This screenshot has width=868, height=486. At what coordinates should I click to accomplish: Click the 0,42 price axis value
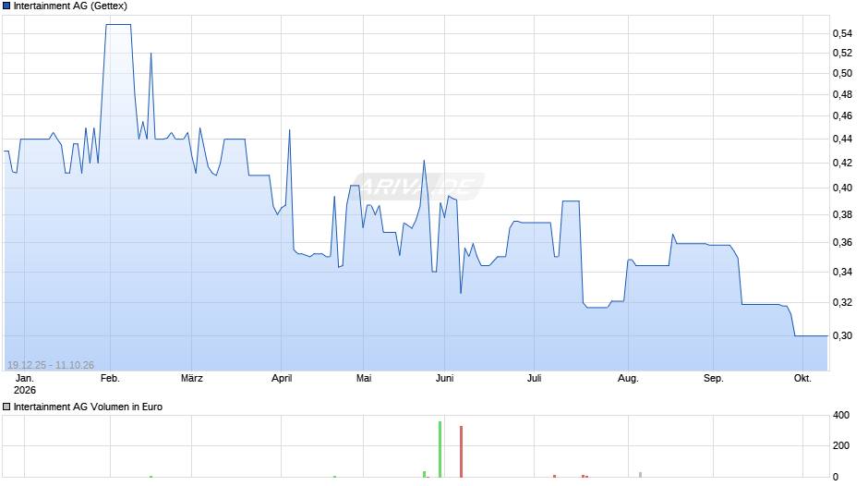[842, 163]
